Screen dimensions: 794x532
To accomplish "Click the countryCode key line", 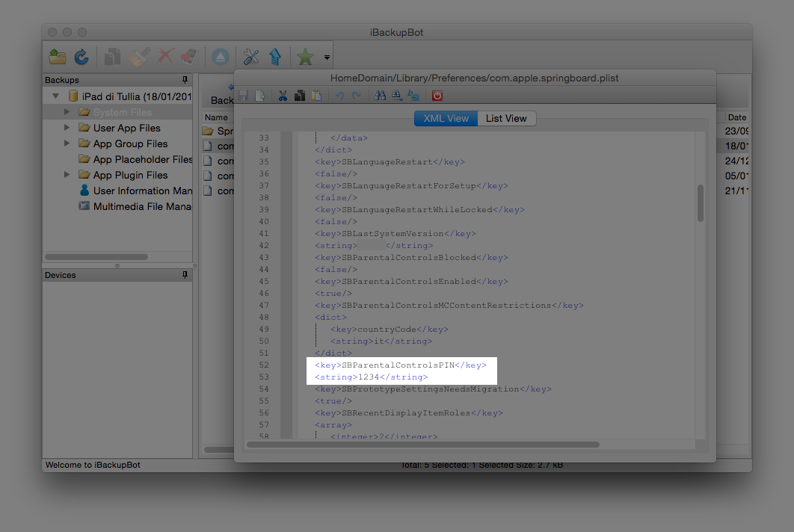I will [x=390, y=330].
